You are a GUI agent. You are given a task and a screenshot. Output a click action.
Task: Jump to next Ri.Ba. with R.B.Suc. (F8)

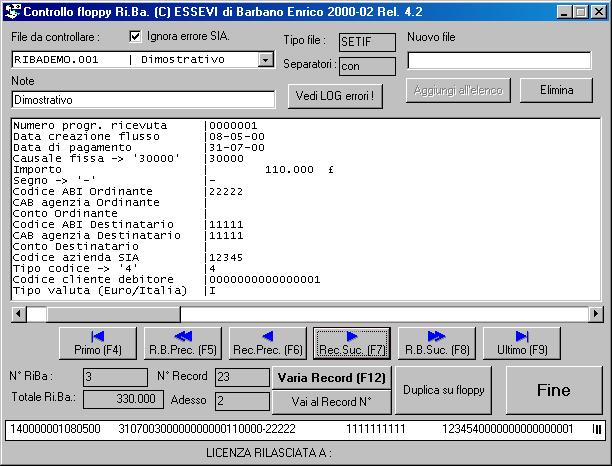(x=436, y=343)
